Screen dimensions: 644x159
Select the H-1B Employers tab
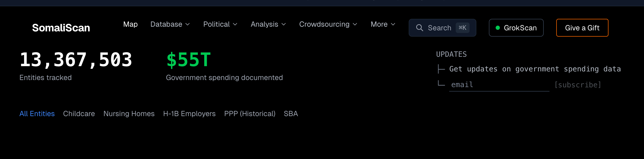coord(189,114)
